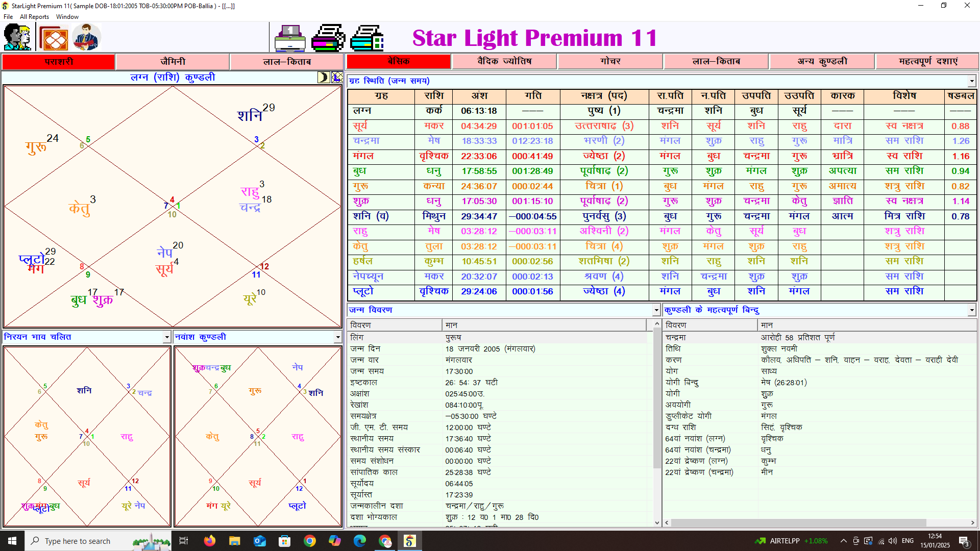The width and height of the screenshot is (980, 551).
Task: Click the astrologer man reading icon
Action: [86, 37]
